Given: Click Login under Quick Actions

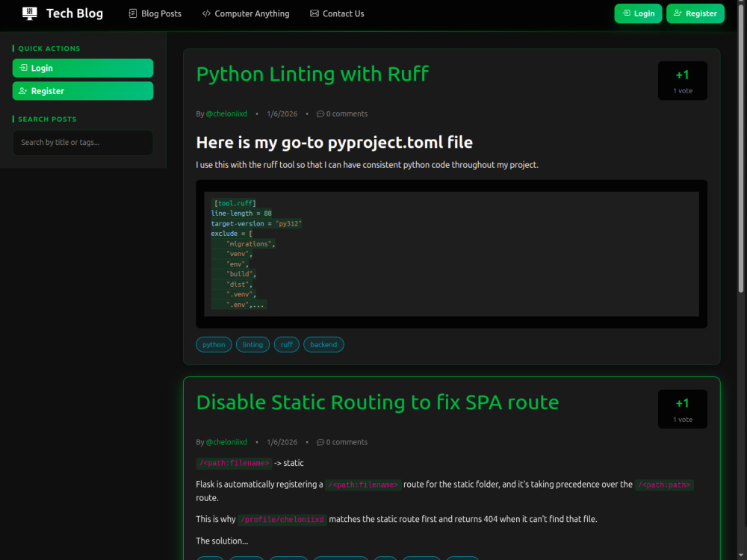Looking at the screenshot, I should coord(83,68).
